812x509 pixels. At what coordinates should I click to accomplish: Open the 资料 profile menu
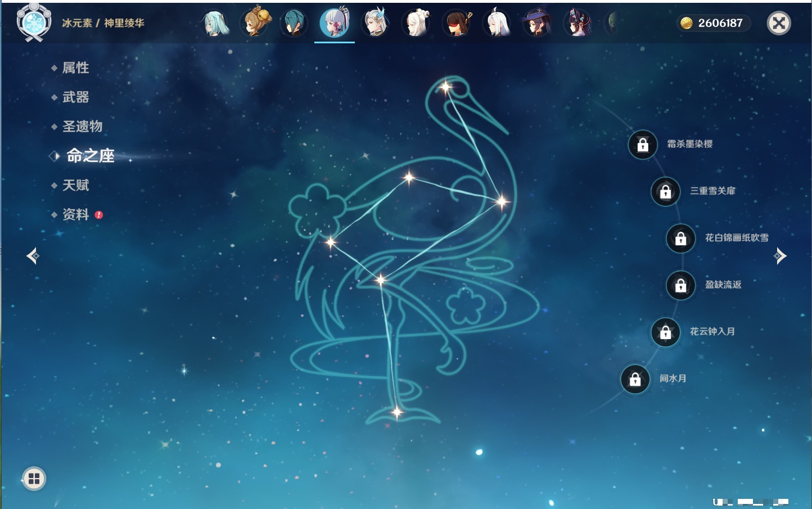pos(75,214)
